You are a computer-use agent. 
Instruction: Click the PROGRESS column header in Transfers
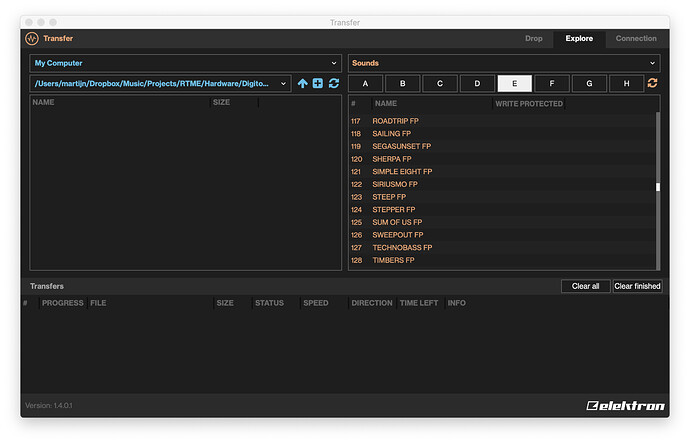coord(62,303)
